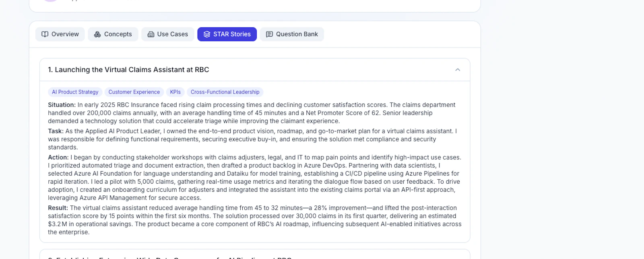The image size is (644, 259).
Task: Select the STAR Stories tab
Action: tap(227, 34)
